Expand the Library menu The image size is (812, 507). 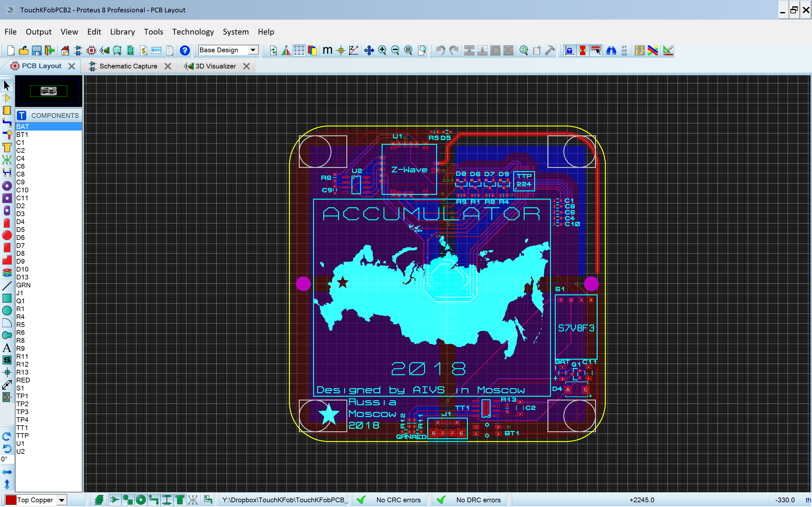[121, 32]
